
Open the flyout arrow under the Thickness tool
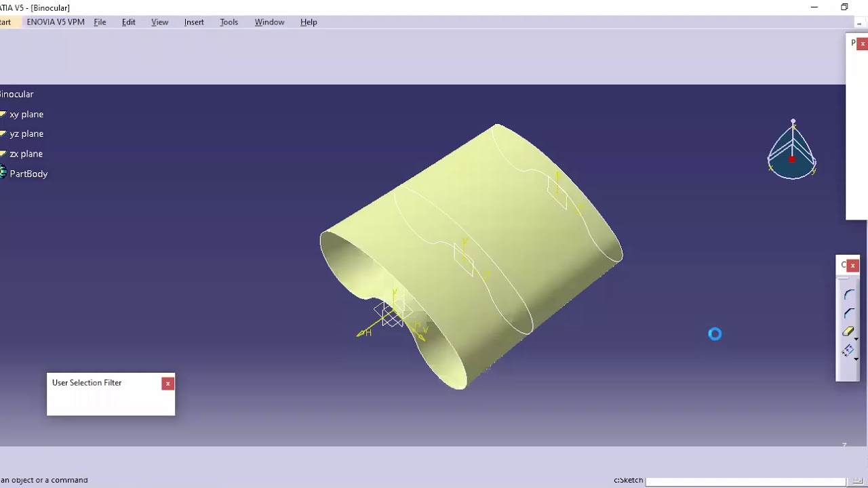click(856, 359)
